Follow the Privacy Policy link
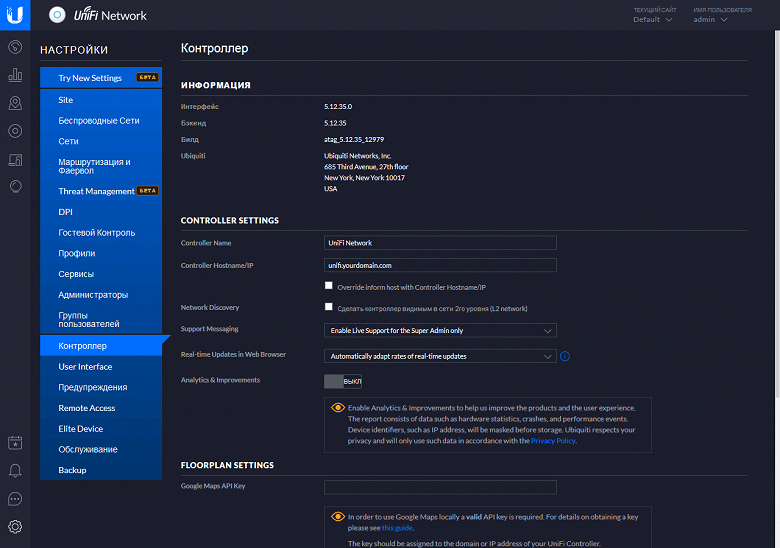 (x=553, y=441)
